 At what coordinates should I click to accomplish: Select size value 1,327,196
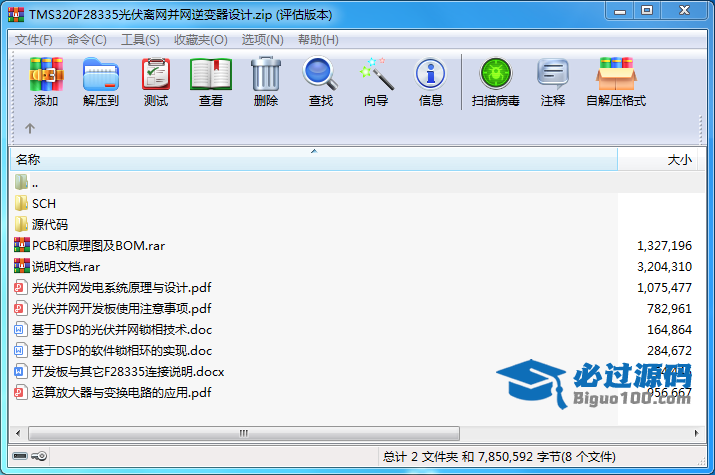(x=664, y=246)
